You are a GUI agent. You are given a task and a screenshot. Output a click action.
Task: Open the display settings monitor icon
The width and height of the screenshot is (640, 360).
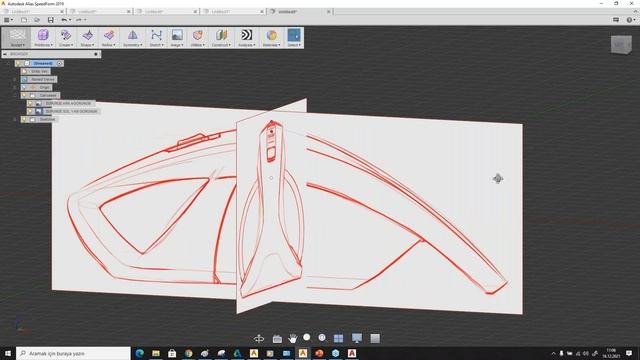[x=357, y=338]
